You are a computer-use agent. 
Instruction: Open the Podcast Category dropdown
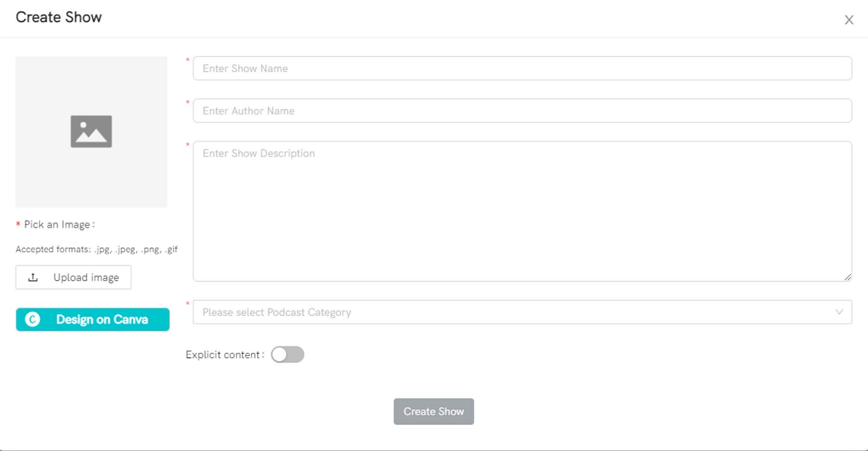pyautogui.click(x=516, y=312)
